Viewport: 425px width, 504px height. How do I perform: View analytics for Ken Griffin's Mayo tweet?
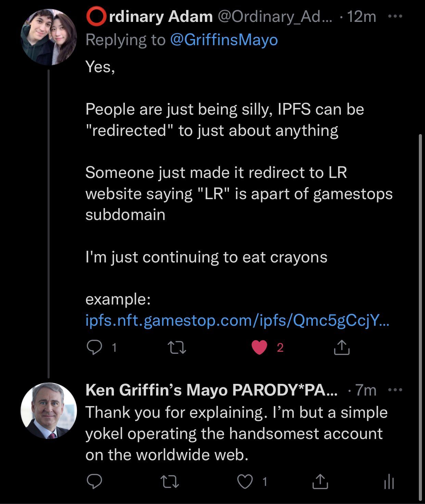(389, 482)
